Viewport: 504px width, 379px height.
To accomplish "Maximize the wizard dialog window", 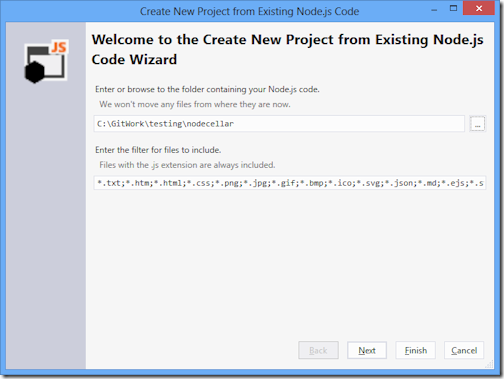I will [x=453, y=8].
